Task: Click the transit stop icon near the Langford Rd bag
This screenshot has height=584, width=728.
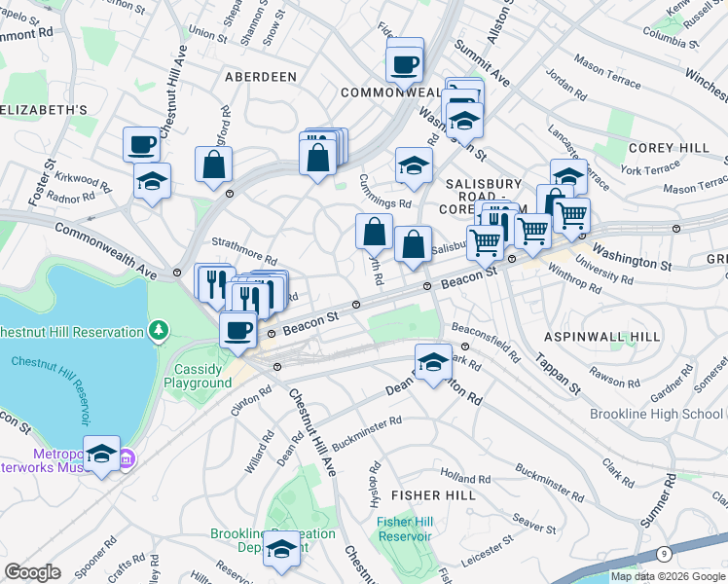Action: click(x=230, y=194)
